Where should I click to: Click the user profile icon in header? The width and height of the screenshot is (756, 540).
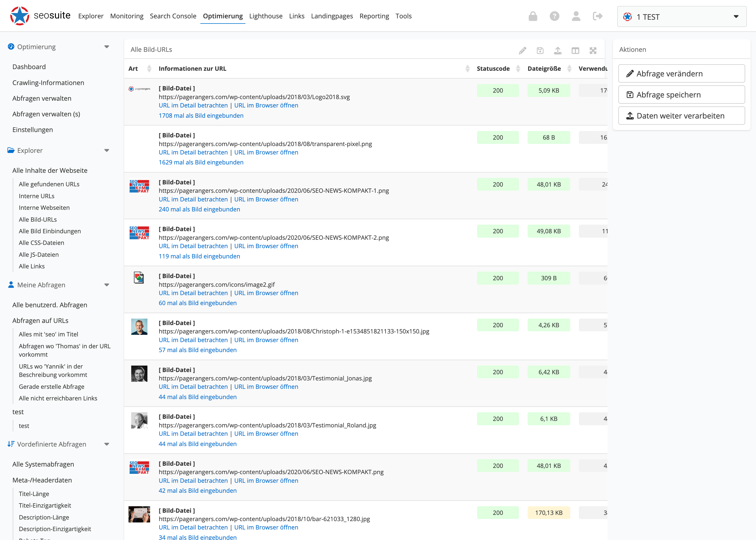(576, 16)
